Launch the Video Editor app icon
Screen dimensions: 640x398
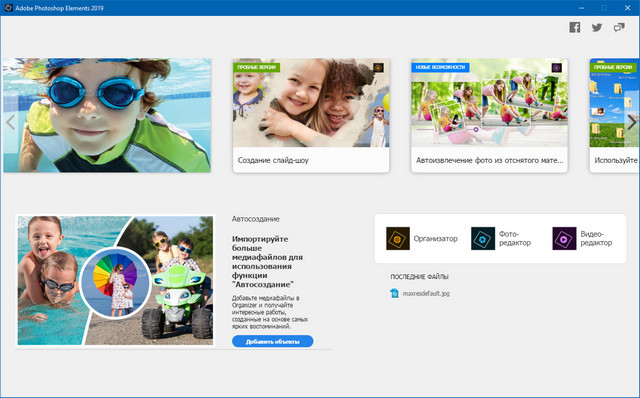[564, 238]
